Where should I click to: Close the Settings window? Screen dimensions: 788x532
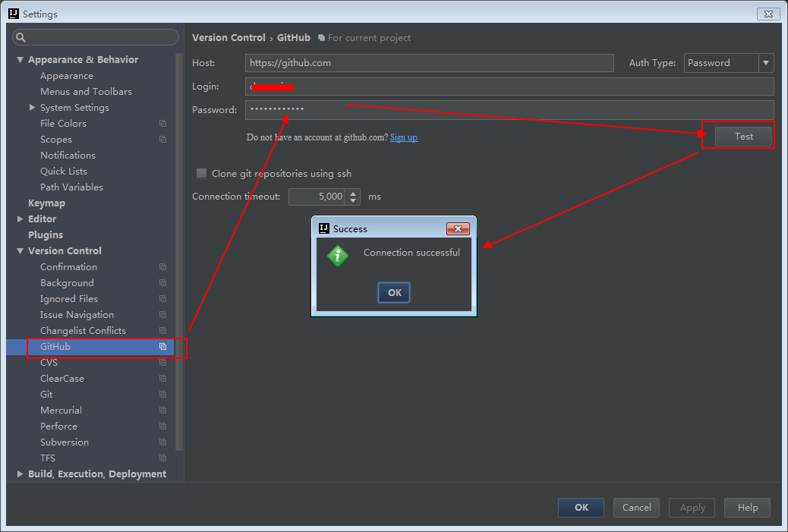(x=768, y=14)
